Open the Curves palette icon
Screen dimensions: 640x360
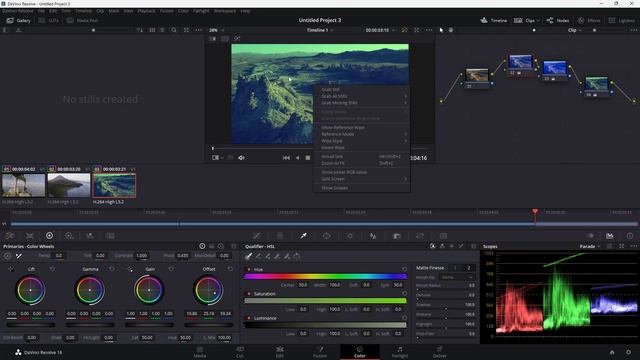[x=257, y=236]
